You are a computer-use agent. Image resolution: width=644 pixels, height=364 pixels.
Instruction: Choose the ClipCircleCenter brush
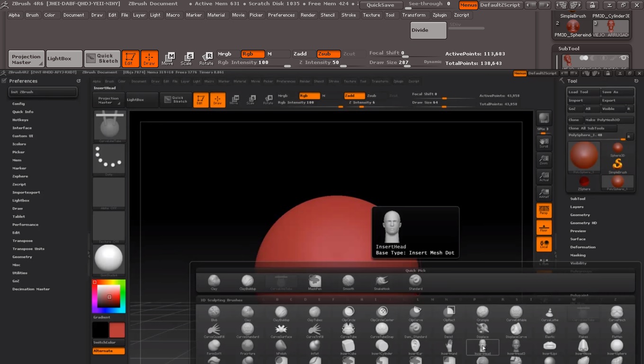pyautogui.click(x=382, y=314)
